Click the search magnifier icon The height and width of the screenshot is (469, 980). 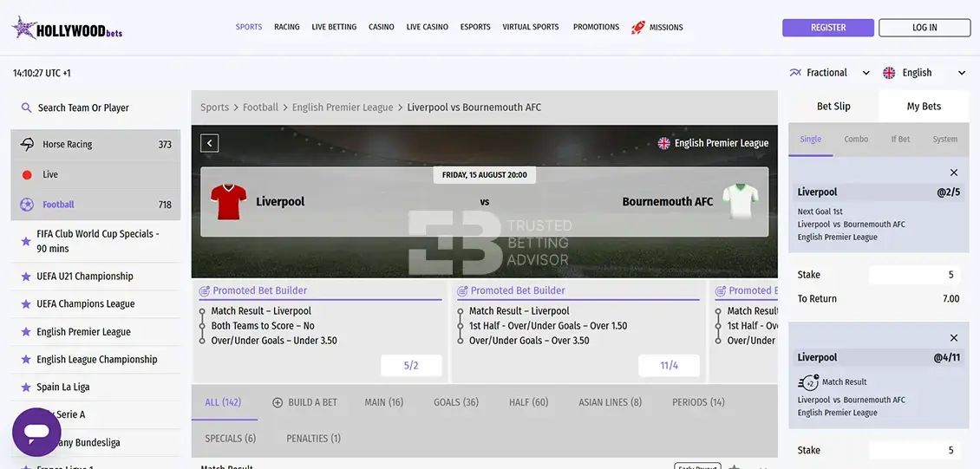pyautogui.click(x=26, y=107)
